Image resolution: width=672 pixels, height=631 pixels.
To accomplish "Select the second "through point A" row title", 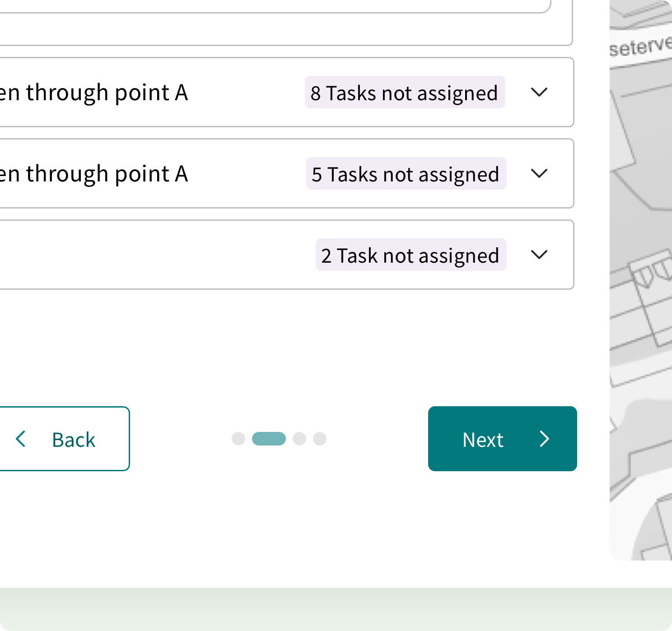I will point(95,174).
